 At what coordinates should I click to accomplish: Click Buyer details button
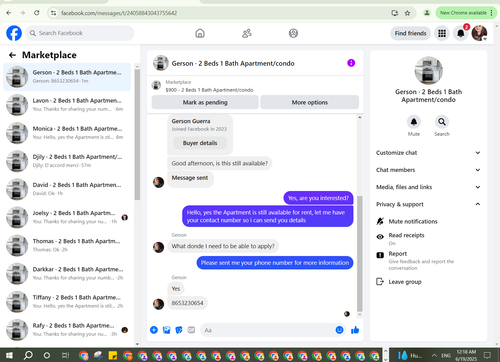200,143
